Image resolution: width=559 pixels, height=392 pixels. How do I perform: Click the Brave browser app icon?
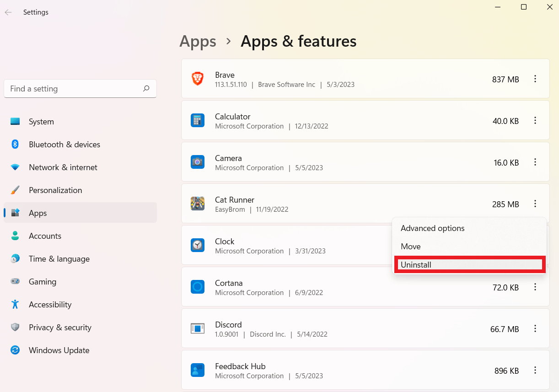click(198, 79)
